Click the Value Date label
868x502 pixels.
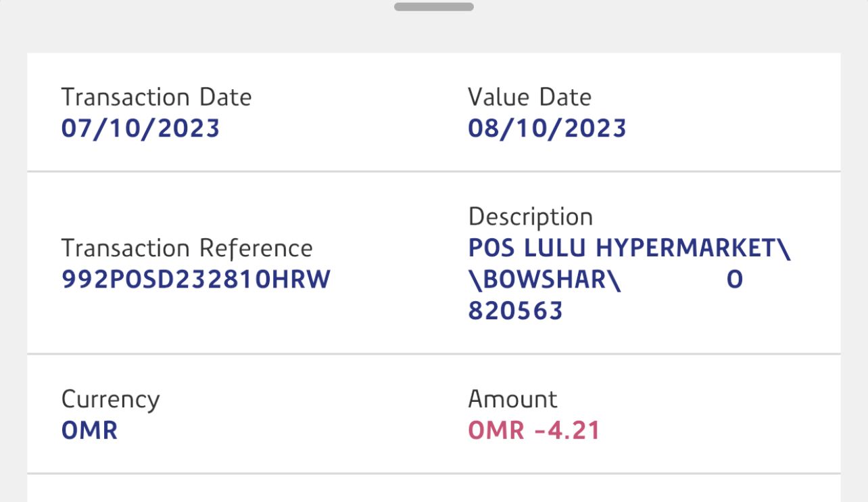(x=529, y=97)
